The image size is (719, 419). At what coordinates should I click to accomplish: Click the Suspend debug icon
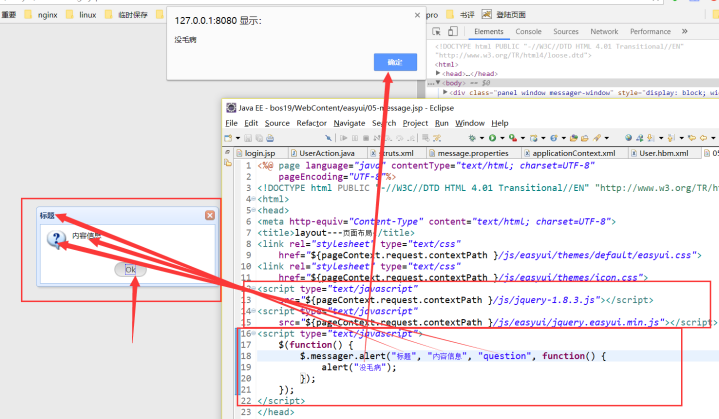(x=355, y=138)
